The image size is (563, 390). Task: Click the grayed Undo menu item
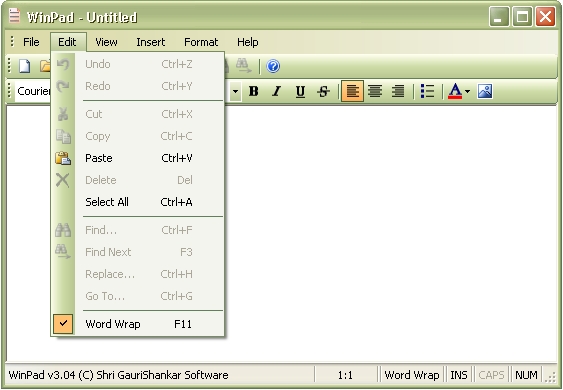coord(138,64)
